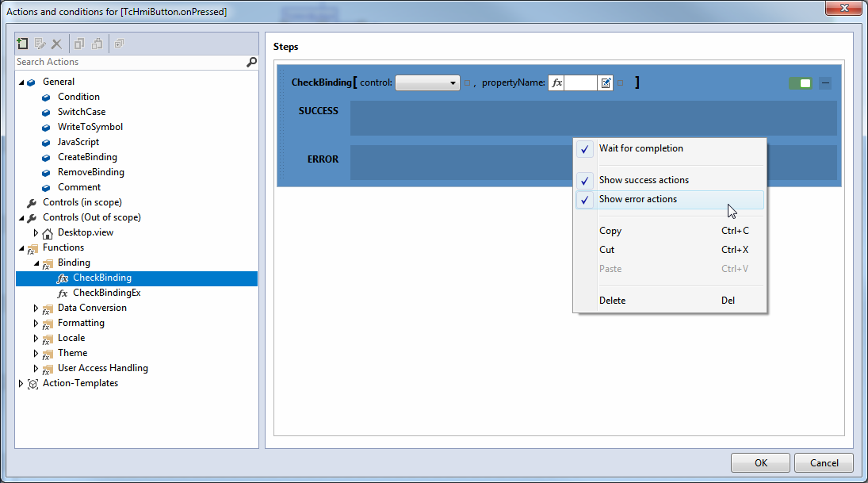Click the Search Actions input field
Screen dimensions: 868x483
pyautogui.click(x=130, y=62)
